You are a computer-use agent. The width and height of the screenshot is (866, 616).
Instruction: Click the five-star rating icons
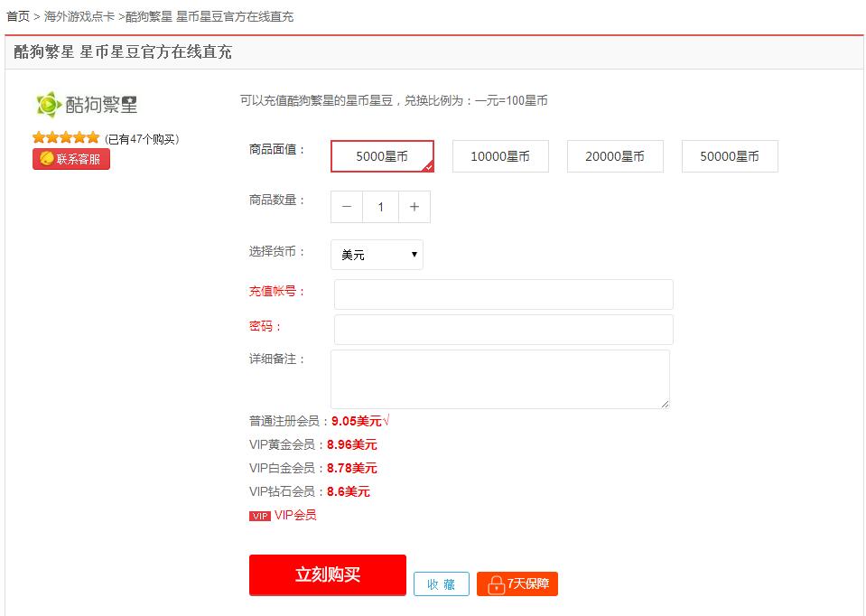(x=66, y=137)
